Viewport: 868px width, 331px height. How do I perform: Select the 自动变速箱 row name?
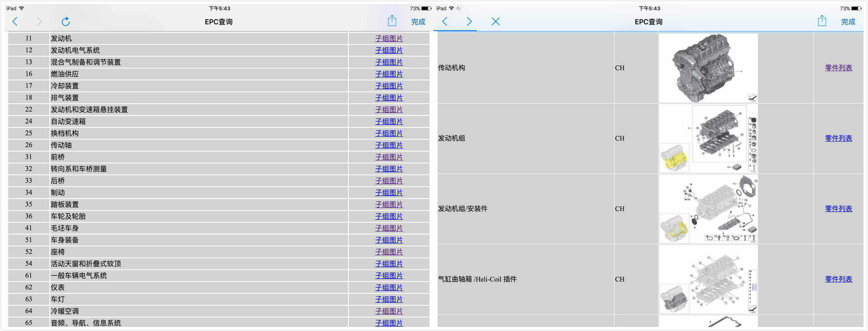(68, 122)
